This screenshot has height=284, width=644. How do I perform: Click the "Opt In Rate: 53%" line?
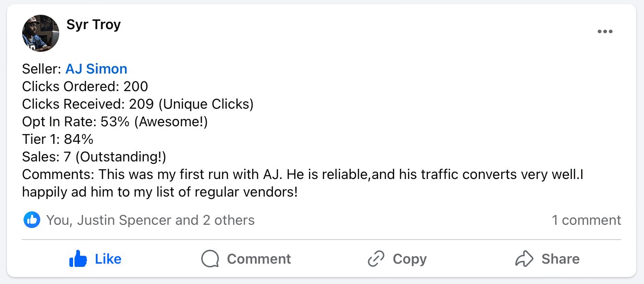coord(115,122)
